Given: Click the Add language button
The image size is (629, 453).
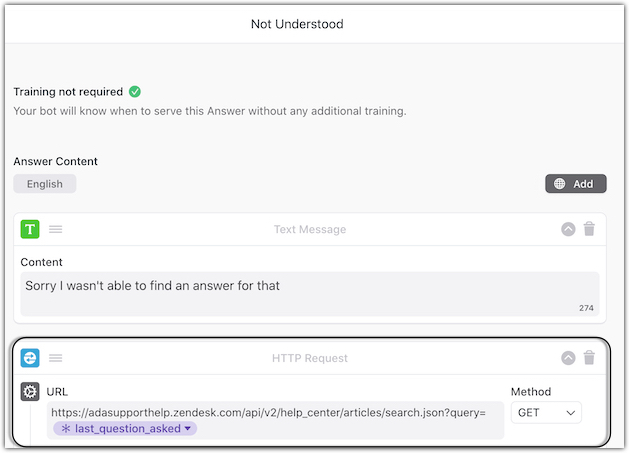Looking at the screenshot, I should coord(575,184).
